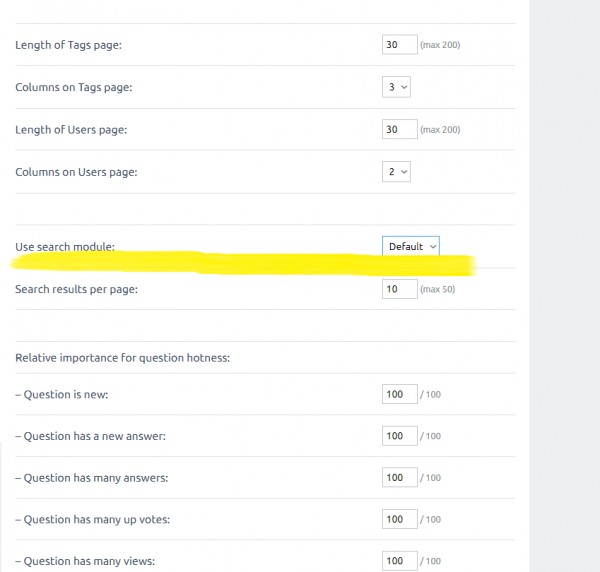Click the Length of Tags page input
Screen dimensions: 600x572
tap(399, 45)
